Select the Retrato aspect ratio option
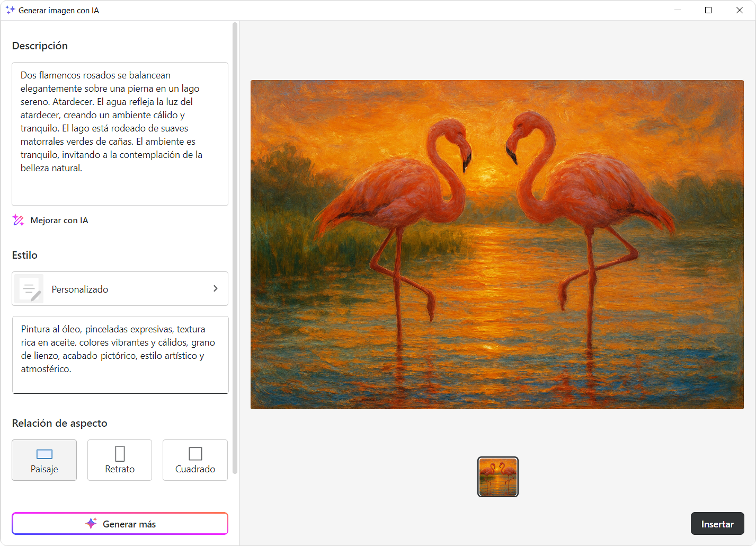The height and width of the screenshot is (546, 756). pyautogui.click(x=120, y=460)
